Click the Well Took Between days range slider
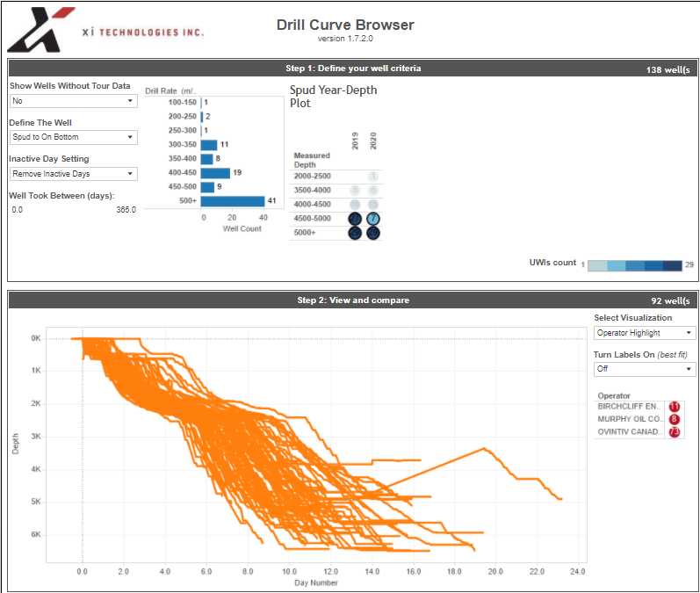The width and height of the screenshot is (700, 593). [x=74, y=209]
